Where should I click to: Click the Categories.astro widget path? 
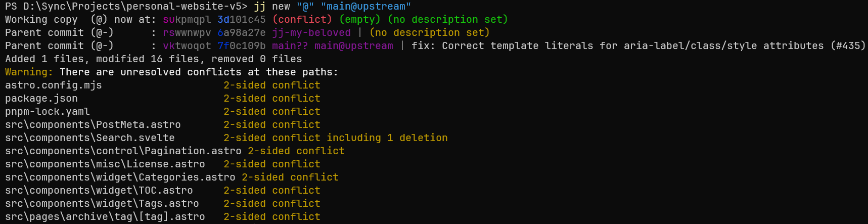pyautogui.click(x=120, y=177)
